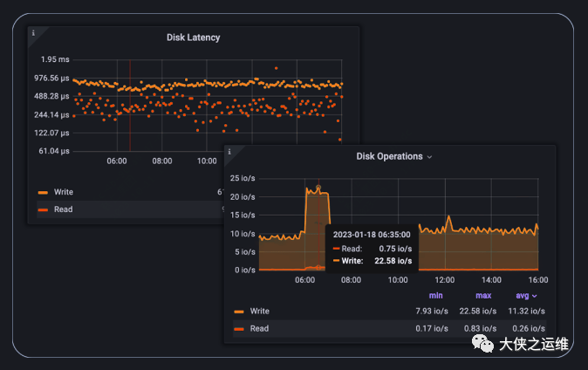The width and height of the screenshot is (588, 370).
Task: Toggle the Read series in Disk Operations legend
Action: pyautogui.click(x=259, y=328)
